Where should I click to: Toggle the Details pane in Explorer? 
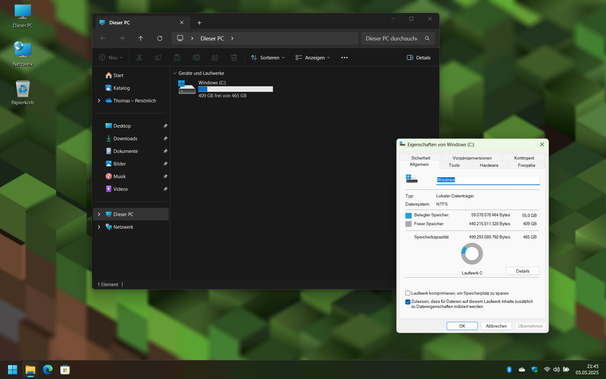[x=419, y=58]
